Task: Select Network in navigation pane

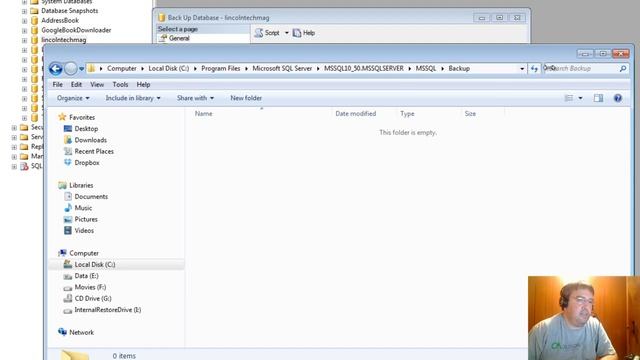Action: pos(81,332)
